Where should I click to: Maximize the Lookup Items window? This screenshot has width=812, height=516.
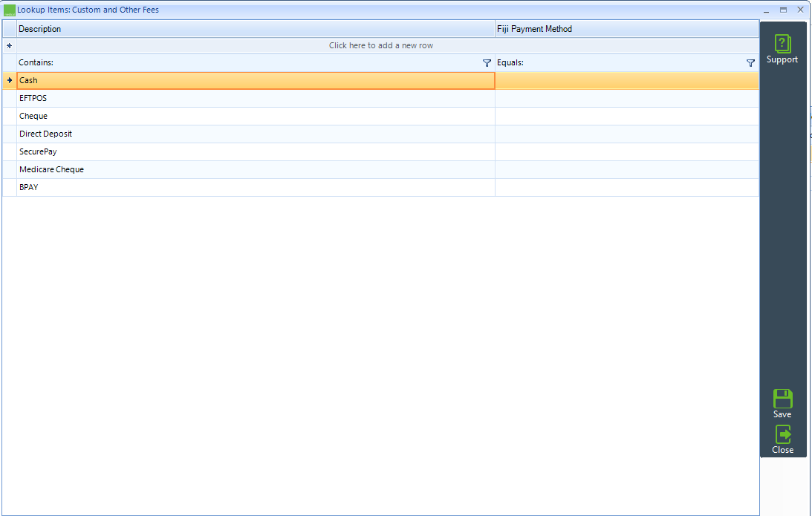pos(784,10)
